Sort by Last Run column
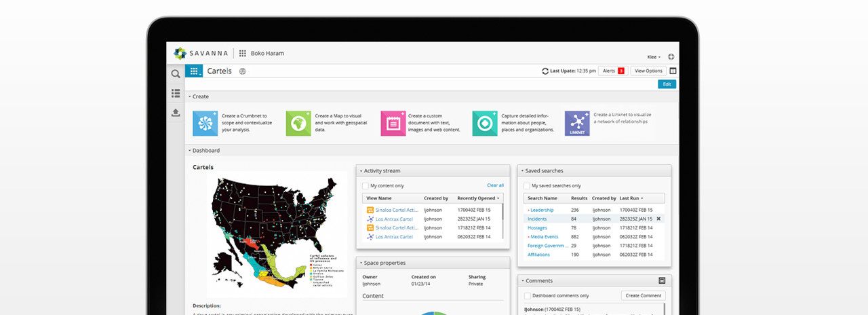The image size is (868, 315). [631, 198]
